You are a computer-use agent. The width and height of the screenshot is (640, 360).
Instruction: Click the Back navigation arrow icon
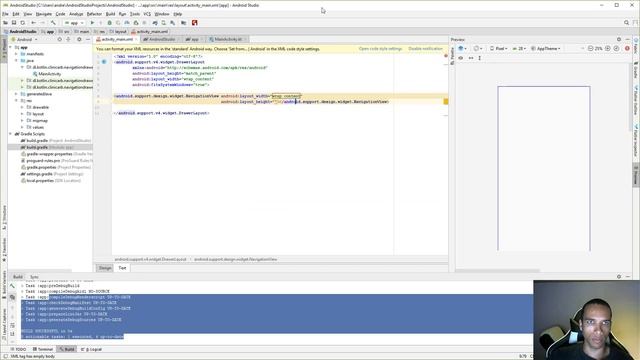point(33,23)
